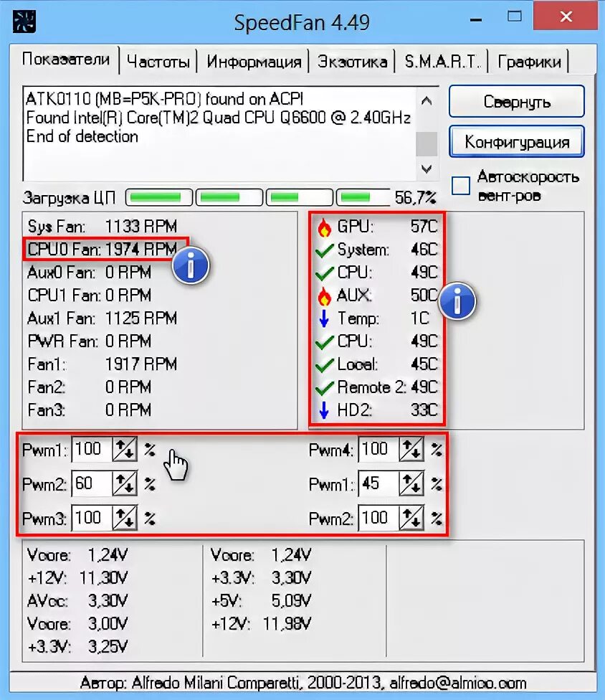Maximize the SpeedFan window

(515, 17)
